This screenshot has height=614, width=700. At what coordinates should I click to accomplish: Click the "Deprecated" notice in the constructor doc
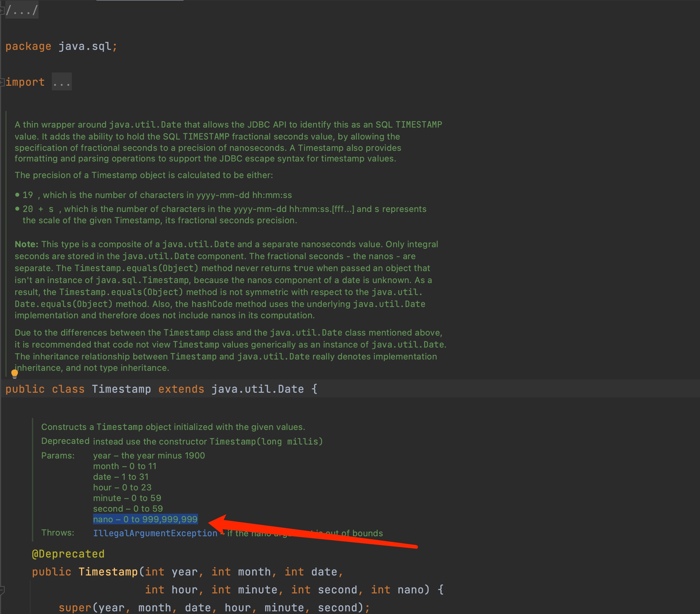65,441
